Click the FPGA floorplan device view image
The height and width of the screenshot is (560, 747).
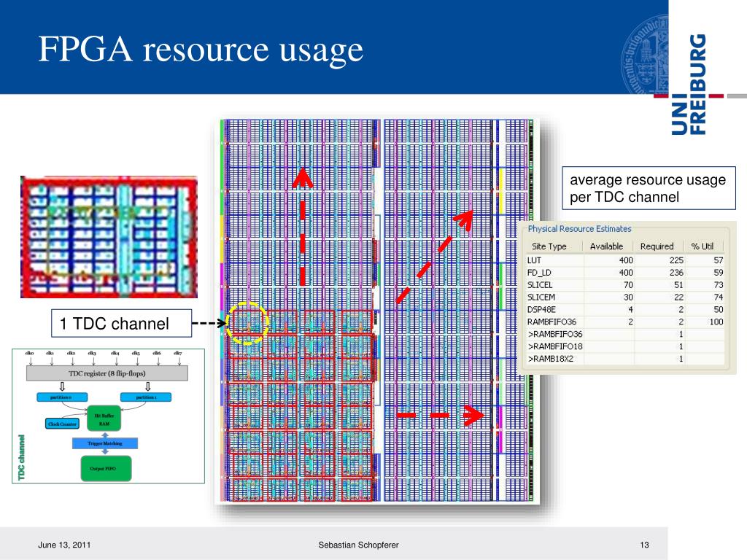377,311
